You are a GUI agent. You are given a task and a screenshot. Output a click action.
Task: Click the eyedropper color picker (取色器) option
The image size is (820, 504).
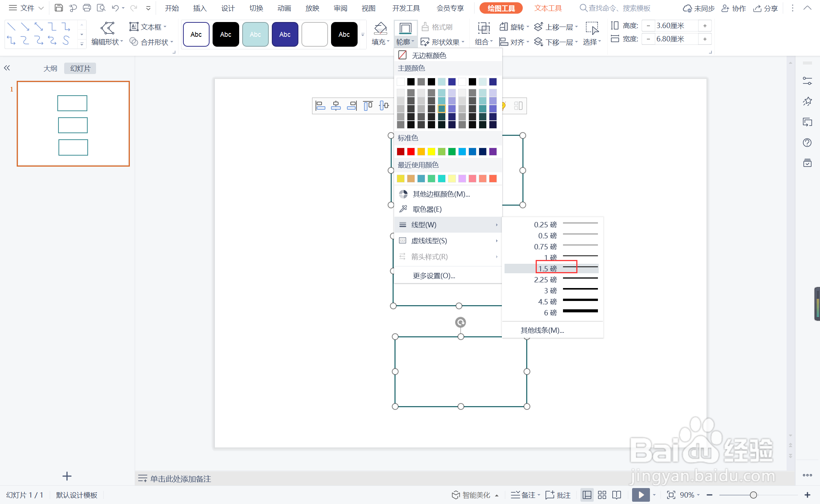coord(427,209)
